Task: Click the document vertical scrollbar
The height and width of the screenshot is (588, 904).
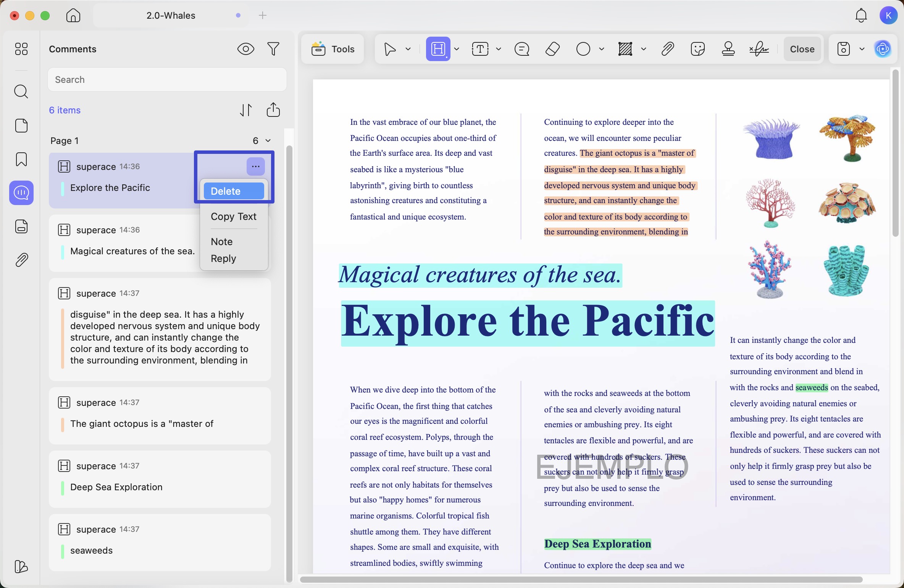Action: click(x=896, y=153)
